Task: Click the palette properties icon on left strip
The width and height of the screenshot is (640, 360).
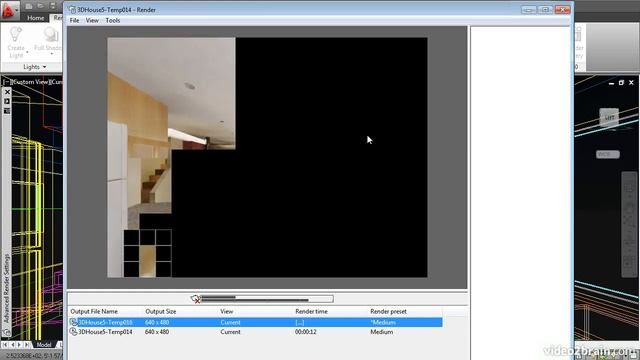Action: click(7, 111)
